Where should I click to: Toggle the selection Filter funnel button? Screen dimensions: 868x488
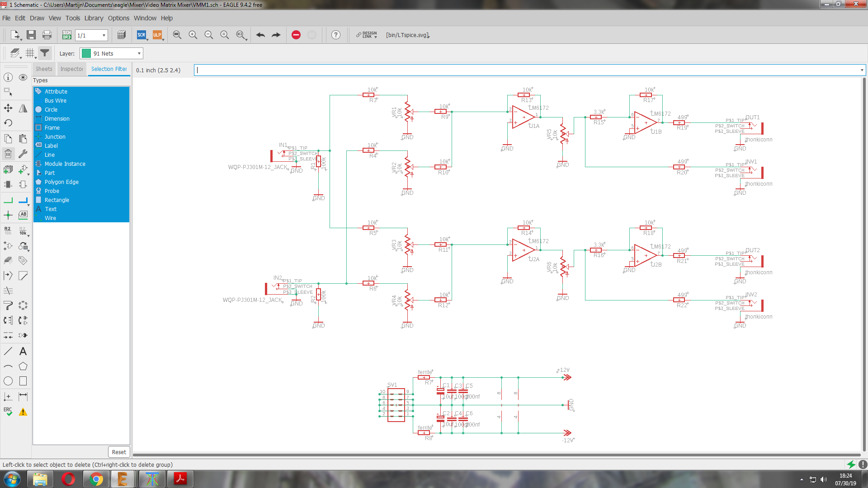(45, 53)
